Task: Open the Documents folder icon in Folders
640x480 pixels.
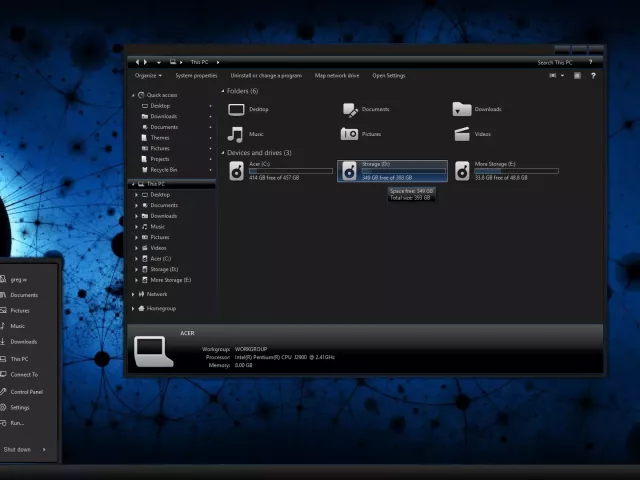Action: tap(350, 109)
